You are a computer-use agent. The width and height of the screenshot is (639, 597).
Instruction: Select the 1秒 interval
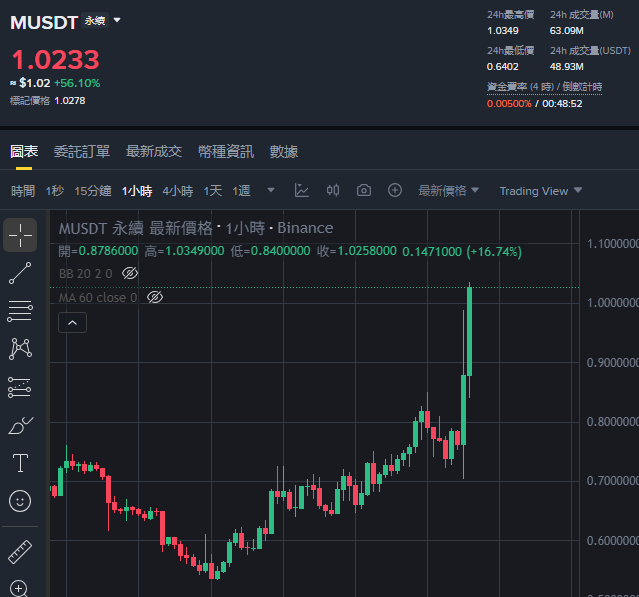pyautogui.click(x=55, y=191)
